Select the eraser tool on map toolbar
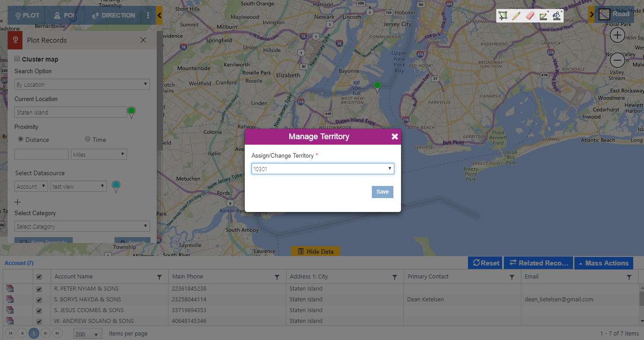Viewport: 644px width, 340px height. click(530, 16)
